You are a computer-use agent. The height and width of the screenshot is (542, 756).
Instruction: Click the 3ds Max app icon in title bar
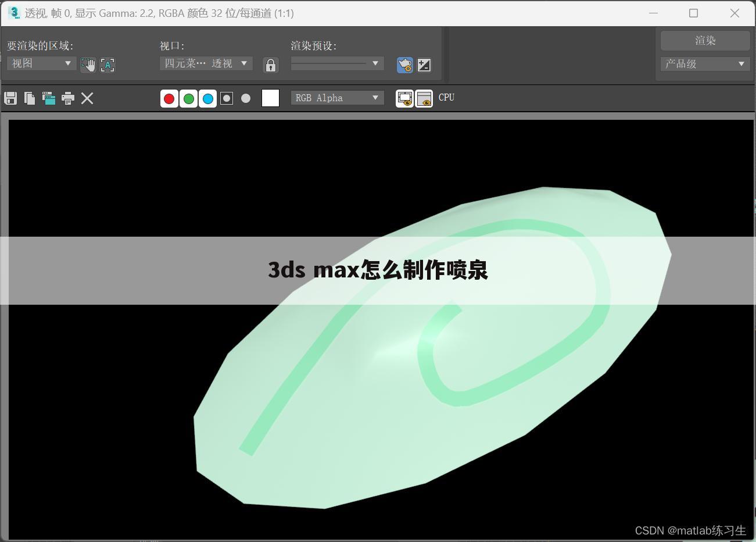(14, 13)
